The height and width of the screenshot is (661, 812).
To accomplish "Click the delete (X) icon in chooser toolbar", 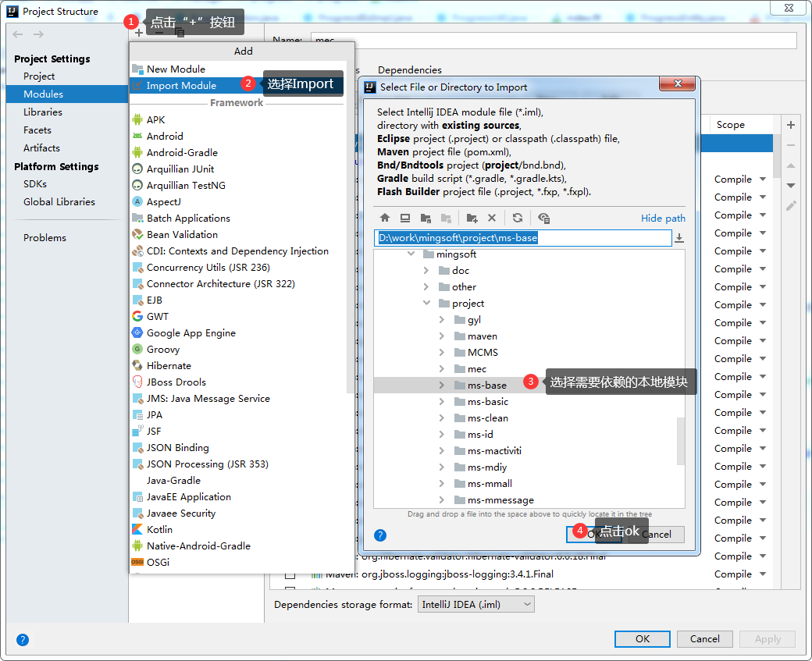I will [492, 218].
